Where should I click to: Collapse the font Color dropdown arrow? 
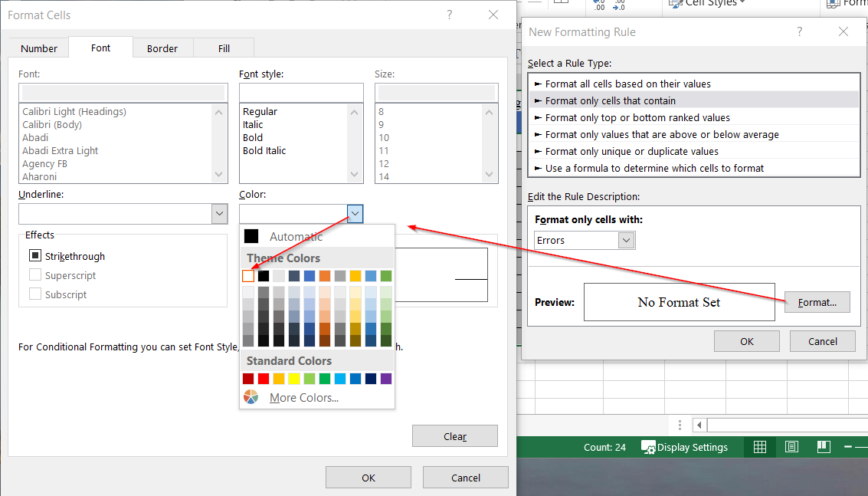point(355,213)
